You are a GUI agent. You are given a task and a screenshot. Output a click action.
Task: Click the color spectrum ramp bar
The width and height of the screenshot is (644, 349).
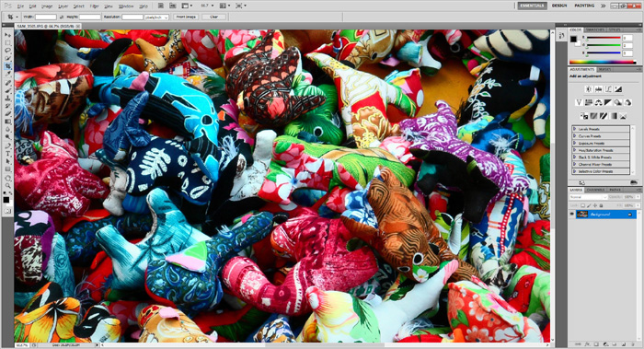pyautogui.click(x=604, y=62)
